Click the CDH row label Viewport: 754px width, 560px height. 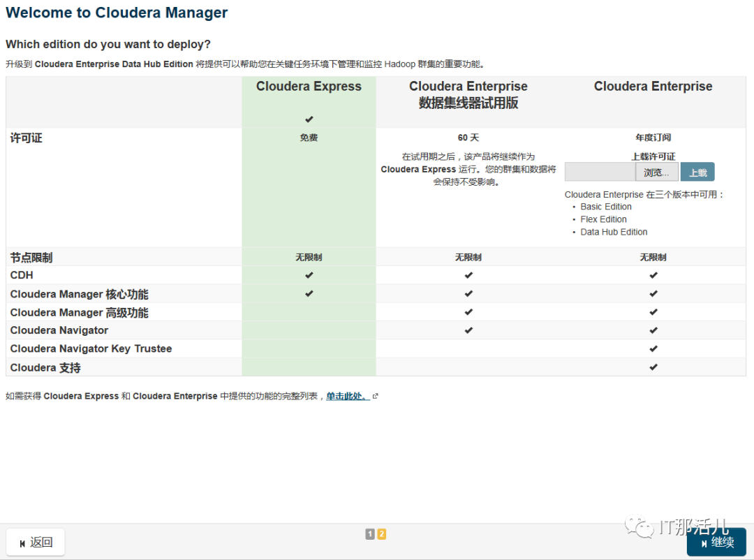[x=22, y=275]
